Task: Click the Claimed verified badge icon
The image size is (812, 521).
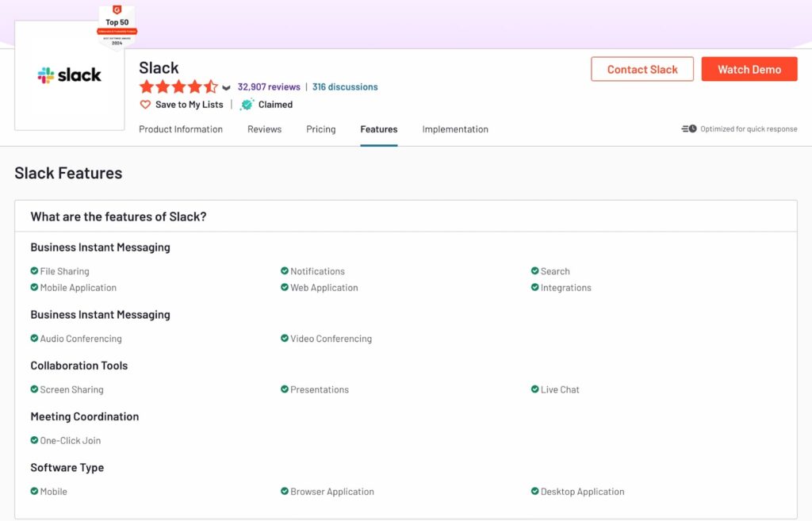Action: pyautogui.click(x=247, y=105)
